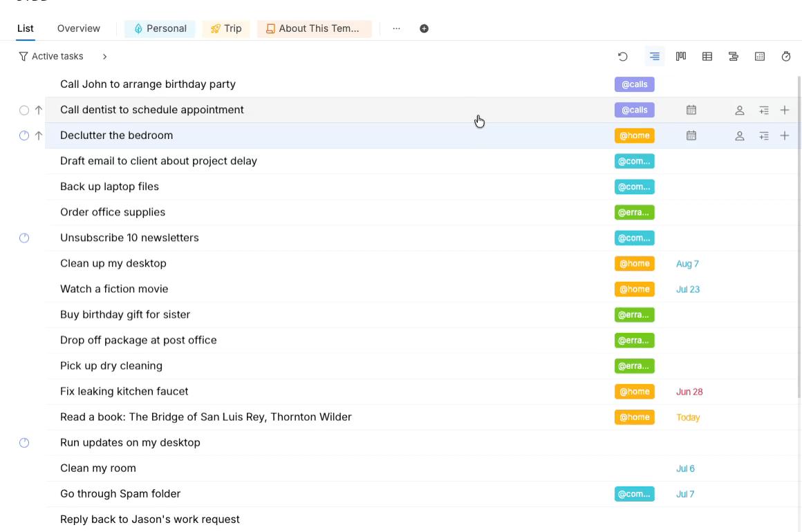Open task Draft email to client about project delay
The image size is (802, 532).
[158, 161]
